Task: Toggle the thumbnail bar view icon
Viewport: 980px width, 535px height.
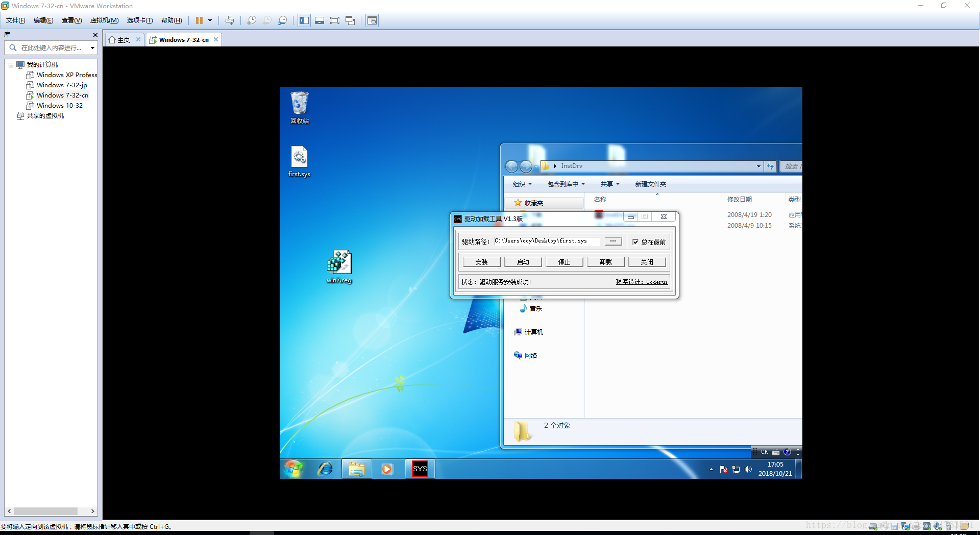Action: tap(320, 20)
